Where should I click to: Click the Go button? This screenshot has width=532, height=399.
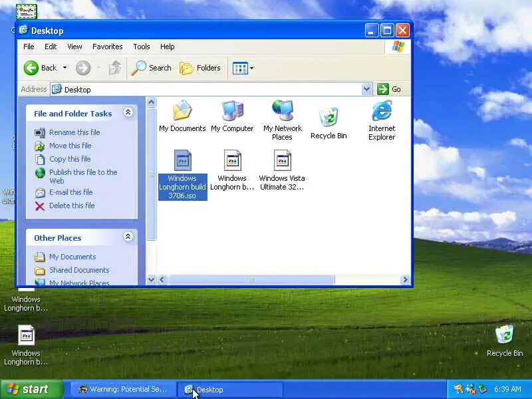[389, 89]
